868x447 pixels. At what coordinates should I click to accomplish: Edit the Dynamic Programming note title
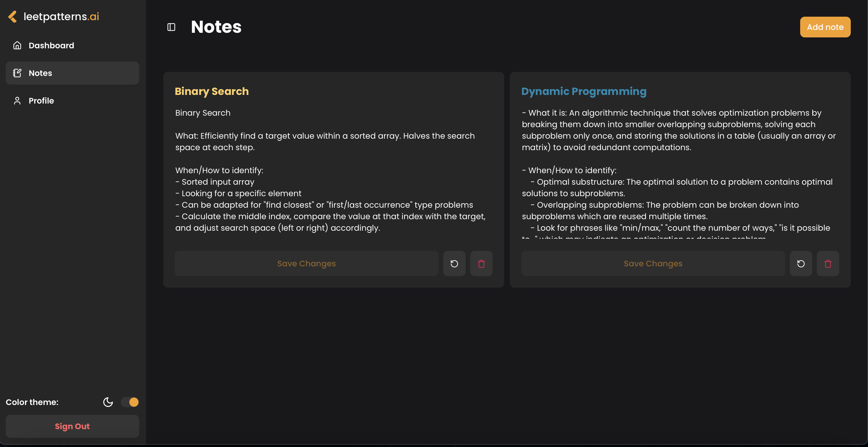point(584,91)
